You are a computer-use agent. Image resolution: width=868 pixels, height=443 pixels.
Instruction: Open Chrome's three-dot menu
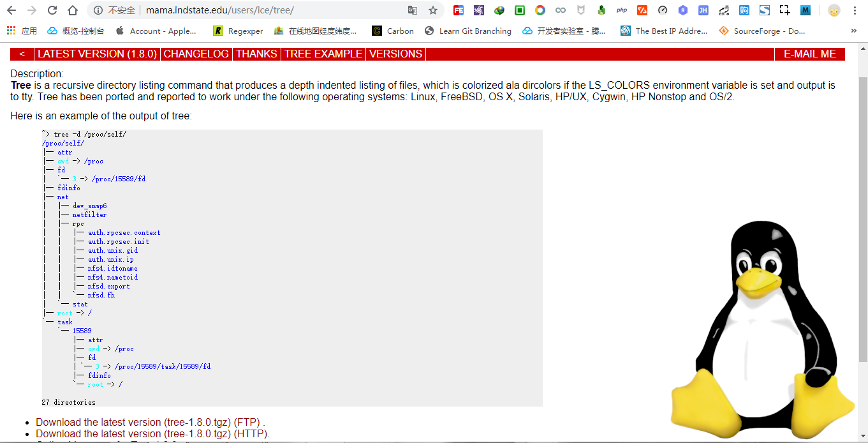(855, 10)
